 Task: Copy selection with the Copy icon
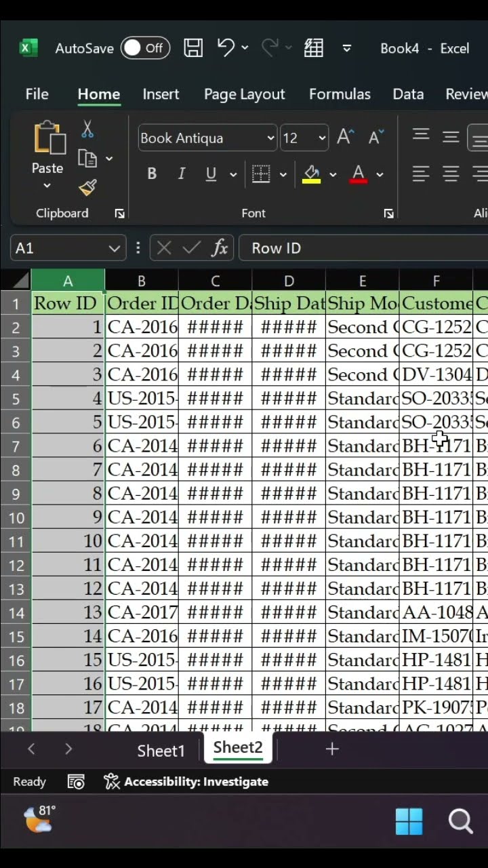coord(87,159)
